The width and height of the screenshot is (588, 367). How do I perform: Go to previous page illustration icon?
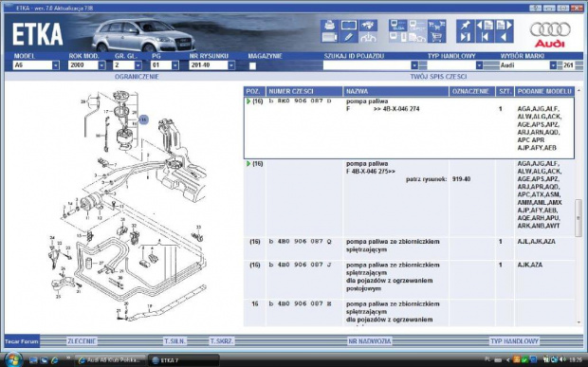click(x=485, y=26)
